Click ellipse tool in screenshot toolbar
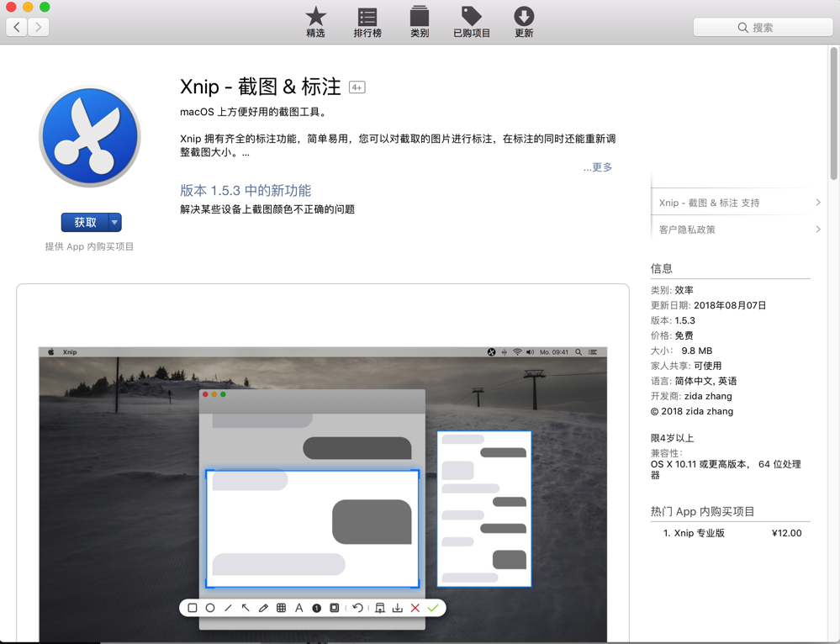 [210, 608]
